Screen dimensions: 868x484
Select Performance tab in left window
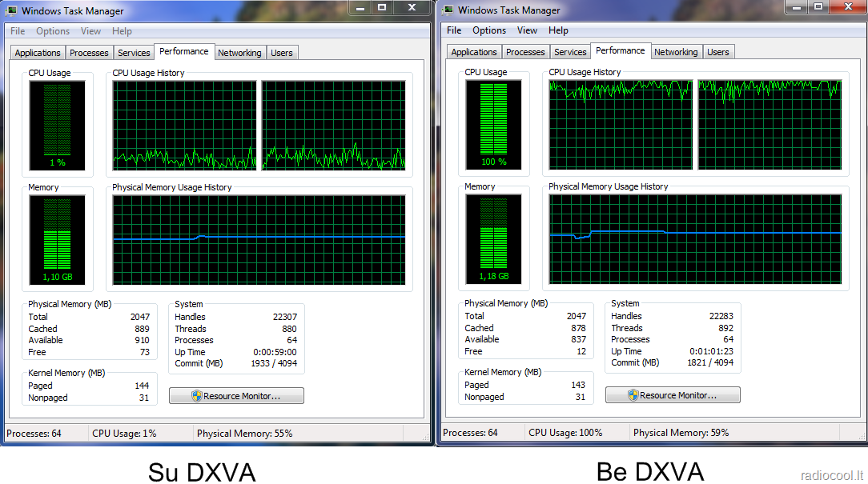(x=184, y=51)
